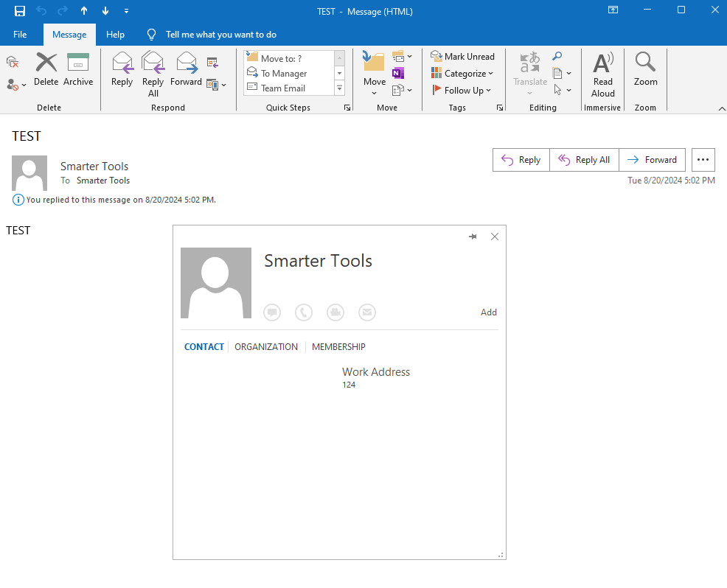Start email from contact card icon
The width and height of the screenshot is (727, 588).
coord(366,312)
